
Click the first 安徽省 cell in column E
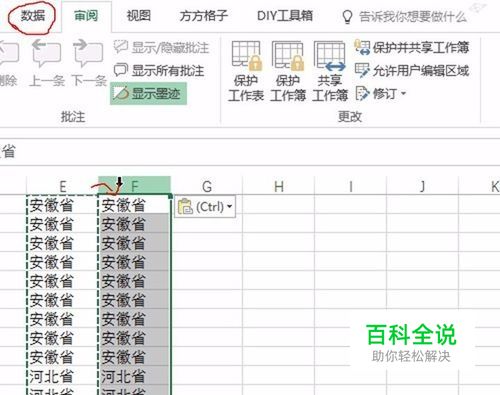coord(62,205)
